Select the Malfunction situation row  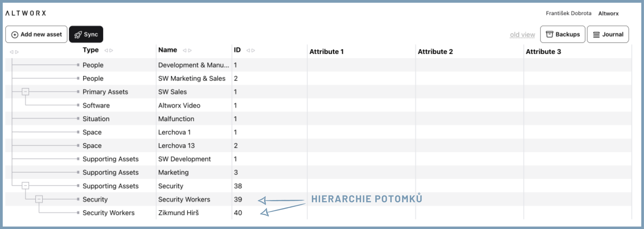coord(176,119)
